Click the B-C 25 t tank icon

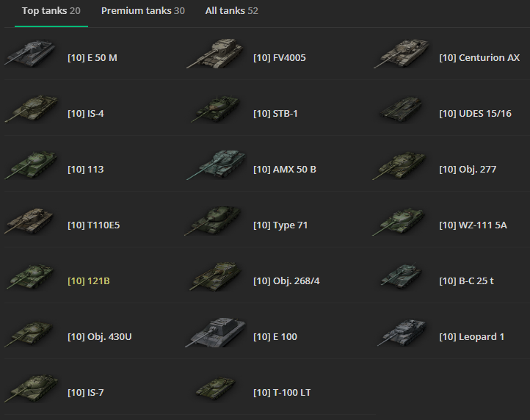coord(402,276)
